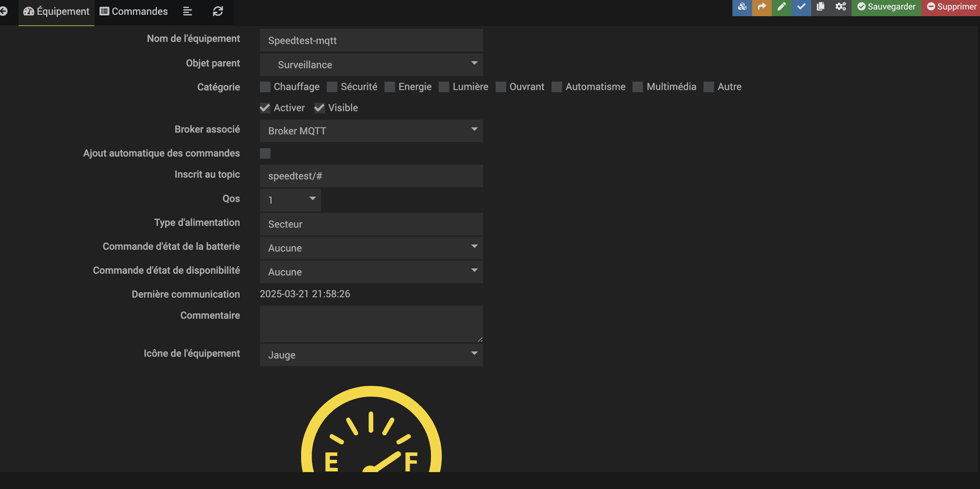Click the duplicate copy icon
980x489 pixels.
(821, 7)
